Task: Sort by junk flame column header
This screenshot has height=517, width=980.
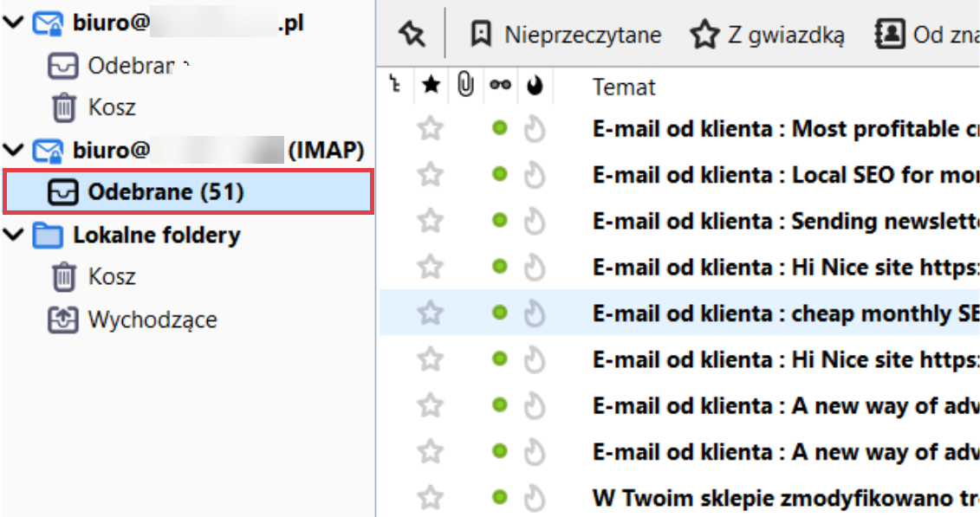Action: tap(535, 86)
